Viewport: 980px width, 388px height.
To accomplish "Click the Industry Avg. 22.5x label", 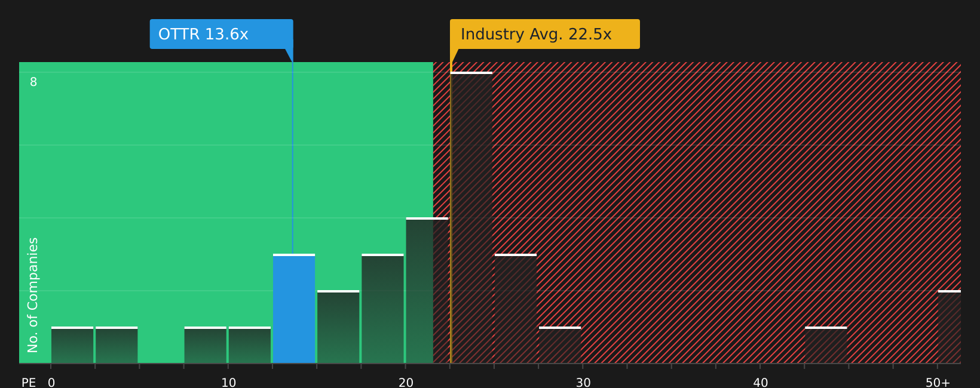I will (x=545, y=34).
